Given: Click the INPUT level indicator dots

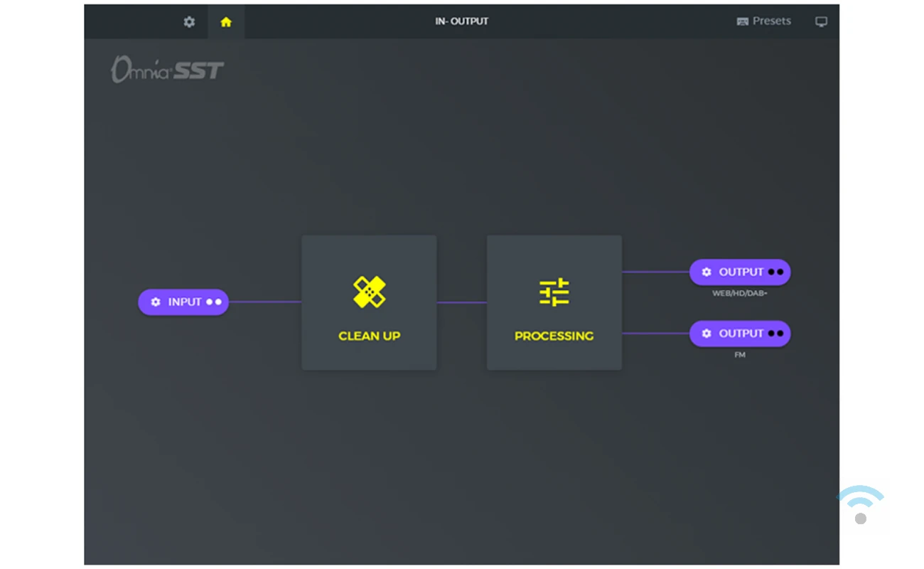Looking at the screenshot, I should point(214,302).
